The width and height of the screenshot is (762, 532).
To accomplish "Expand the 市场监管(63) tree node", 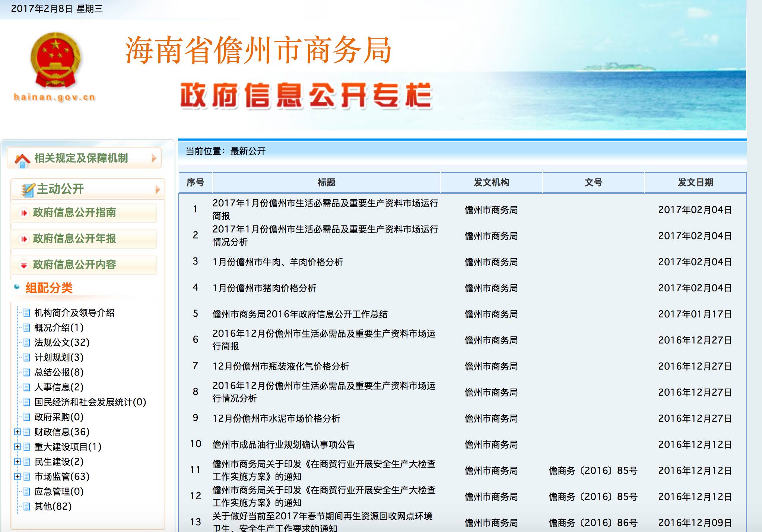I will point(17,476).
